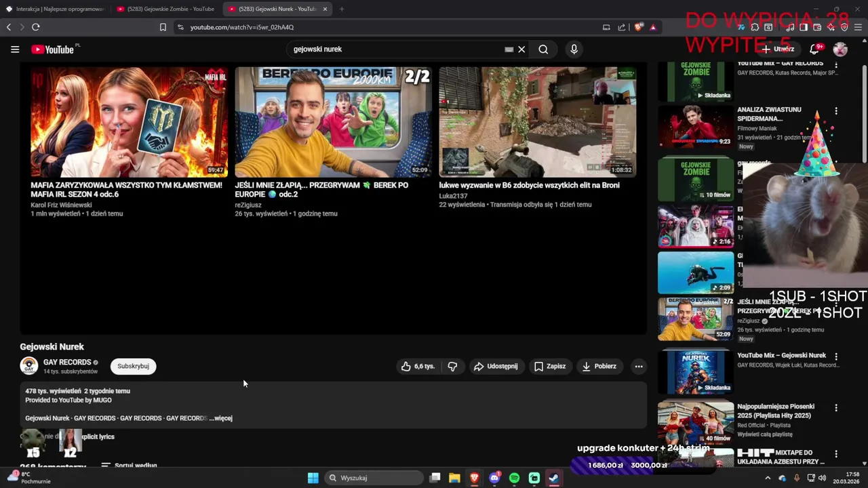This screenshot has height=488, width=868.
Task: Open the MAFIA IRL SEZON 4 video thumbnail
Action: (x=129, y=122)
